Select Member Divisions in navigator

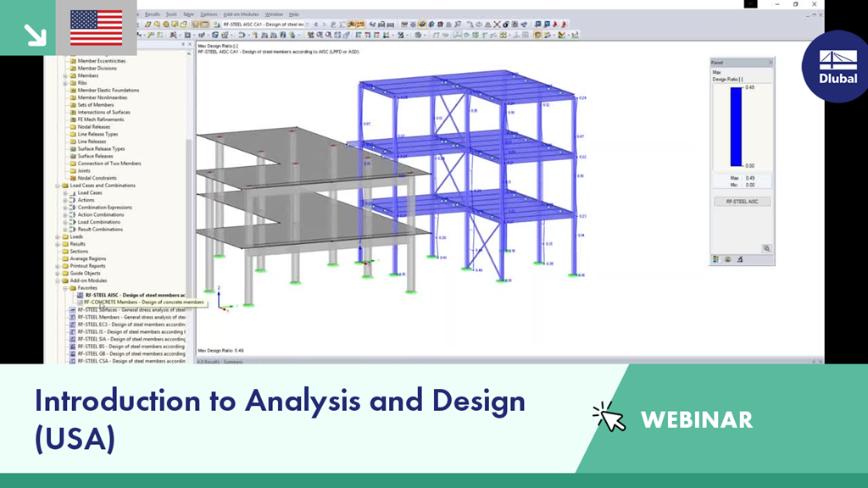click(x=97, y=68)
